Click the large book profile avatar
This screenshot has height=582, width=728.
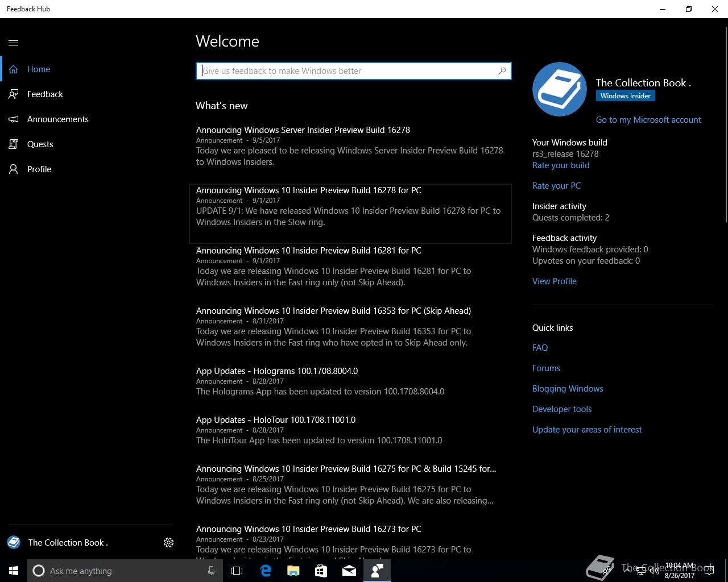[560, 89]
